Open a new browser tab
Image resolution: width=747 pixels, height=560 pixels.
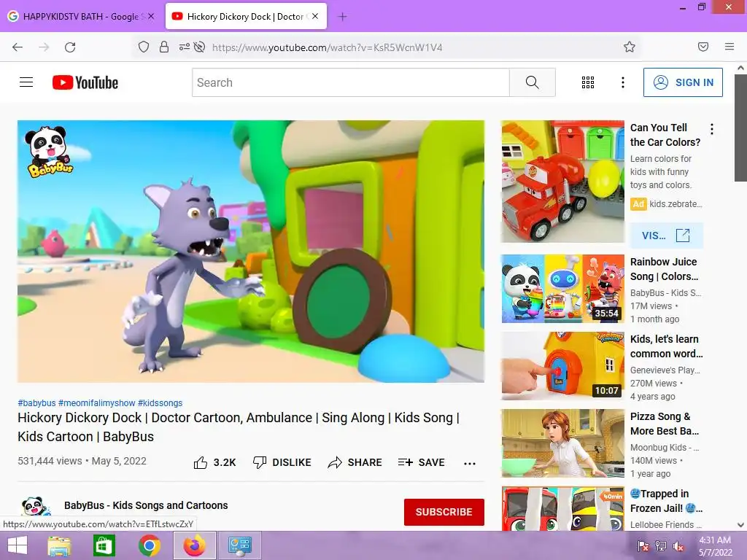(342, 17)
